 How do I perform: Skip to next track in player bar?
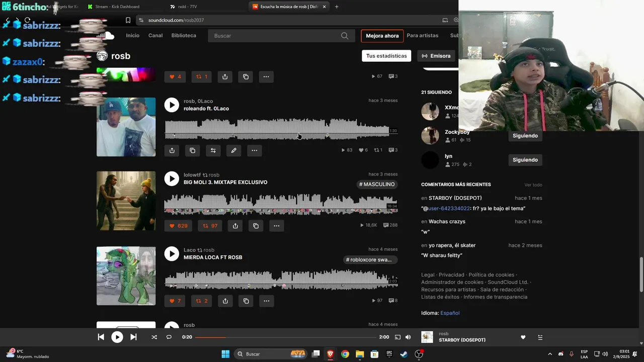133,337
